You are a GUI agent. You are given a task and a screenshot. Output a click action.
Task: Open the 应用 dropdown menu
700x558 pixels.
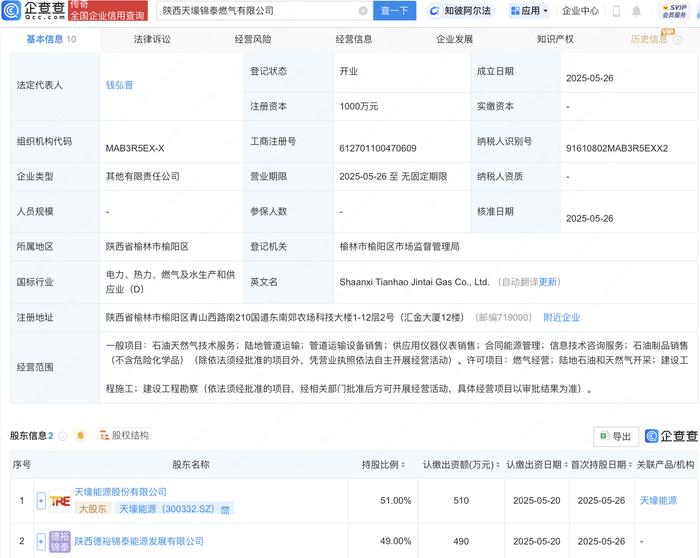(x=529, y=11)
